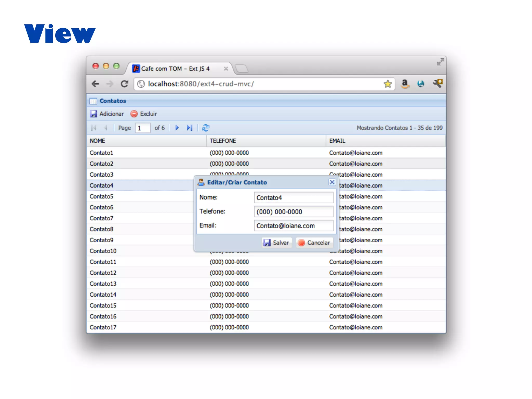Click the Nome input field
Image resolution: width=532 pixels, height=399 pixels.
pyautogui.click(x=294, y=198)
